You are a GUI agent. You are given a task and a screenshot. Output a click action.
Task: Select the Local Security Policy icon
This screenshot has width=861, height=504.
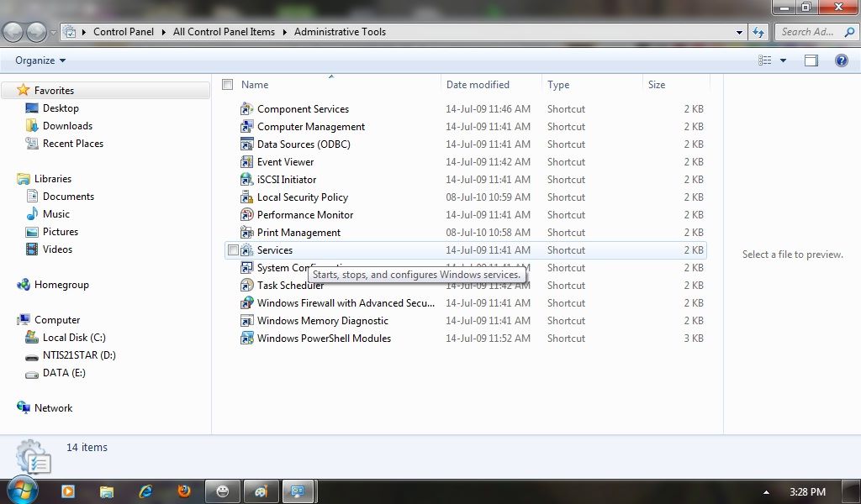click(246, 197)
